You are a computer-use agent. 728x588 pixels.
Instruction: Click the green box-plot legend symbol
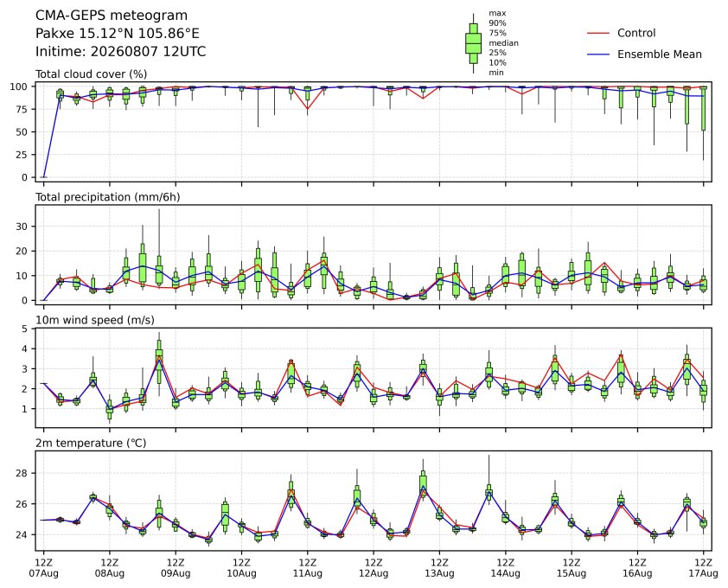(473, 43)
